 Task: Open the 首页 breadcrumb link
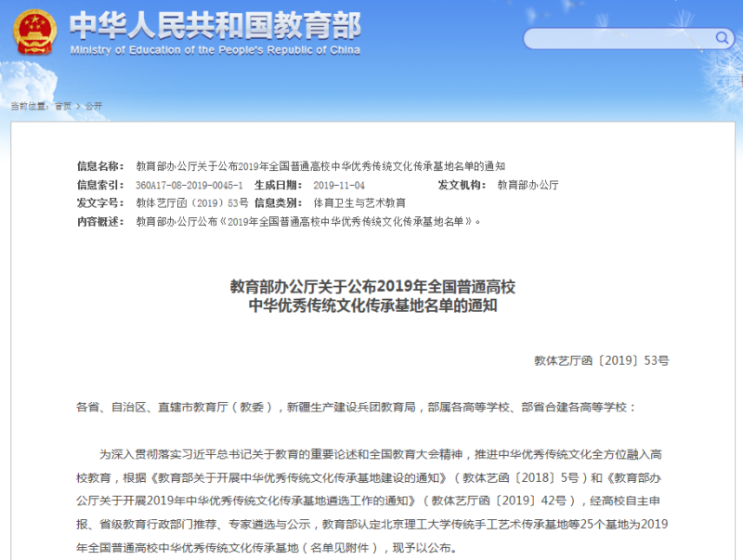click(62, 106)
